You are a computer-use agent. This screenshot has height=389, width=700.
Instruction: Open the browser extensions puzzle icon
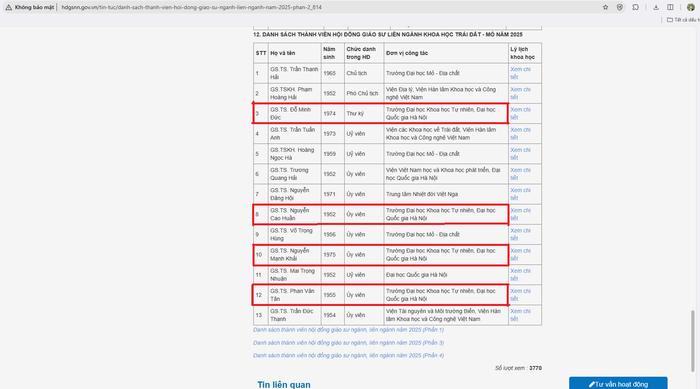(x=635, y=7)
